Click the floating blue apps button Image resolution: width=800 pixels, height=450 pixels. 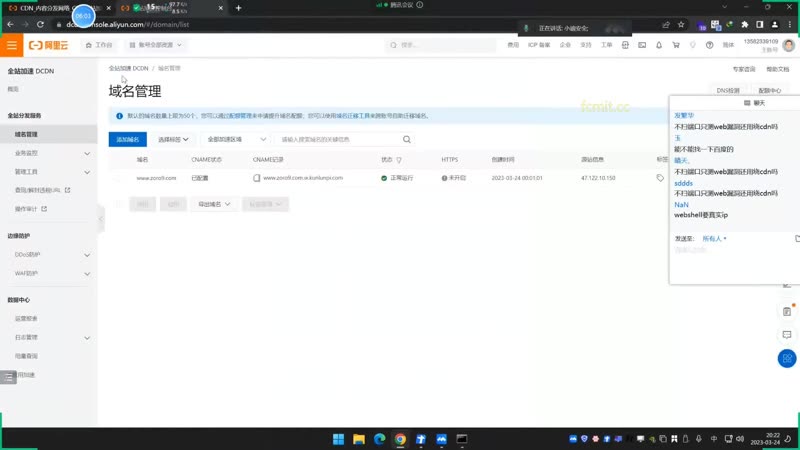coord(787,358)
